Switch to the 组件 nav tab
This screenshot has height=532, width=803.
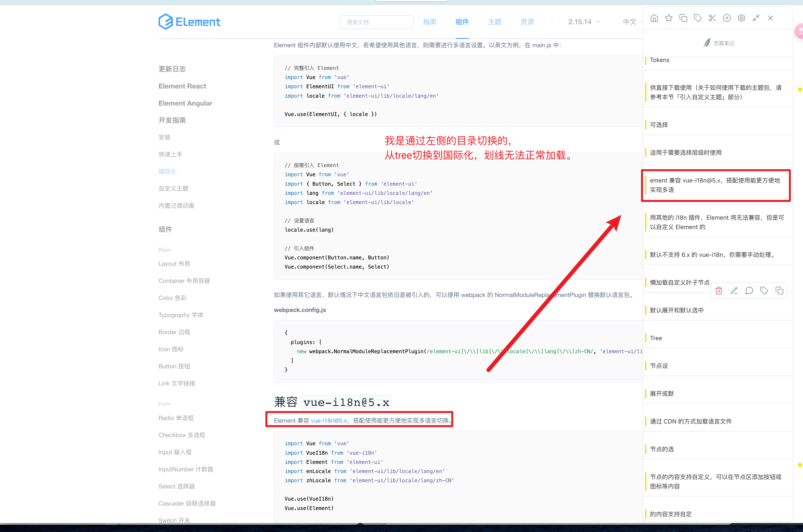point(462,22)
